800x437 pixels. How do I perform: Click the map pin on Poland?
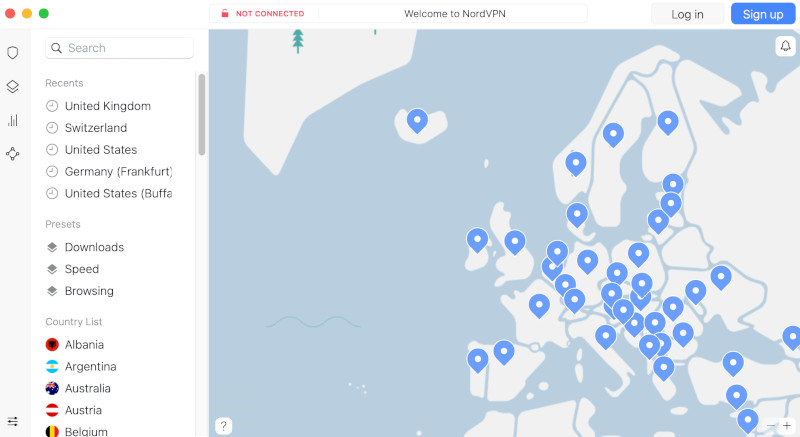click(638, 254)
